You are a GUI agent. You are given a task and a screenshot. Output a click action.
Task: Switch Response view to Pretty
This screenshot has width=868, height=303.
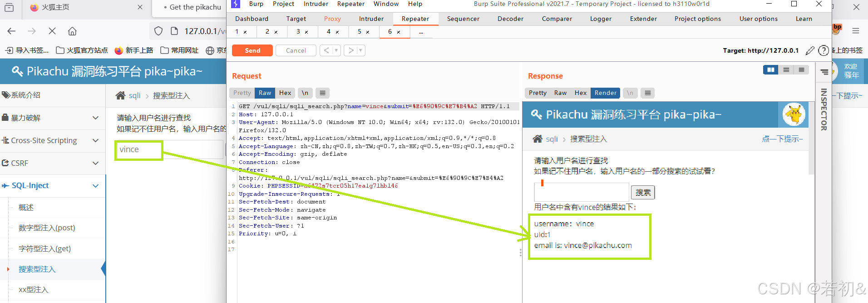tap(538, 93)
